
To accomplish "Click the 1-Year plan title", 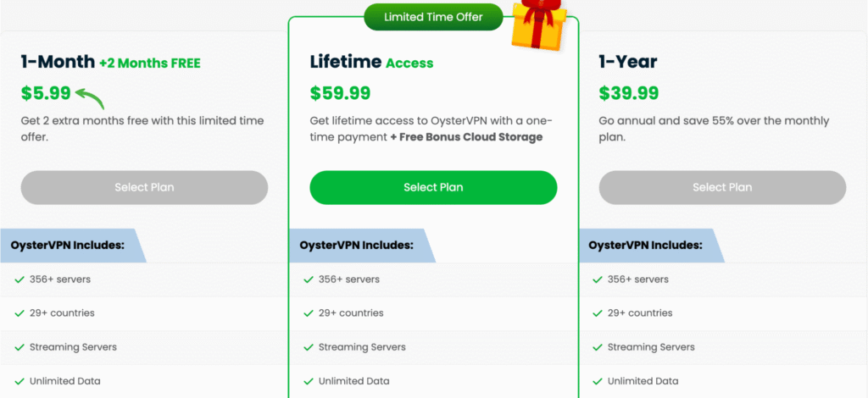I will [x=628, y=62].
